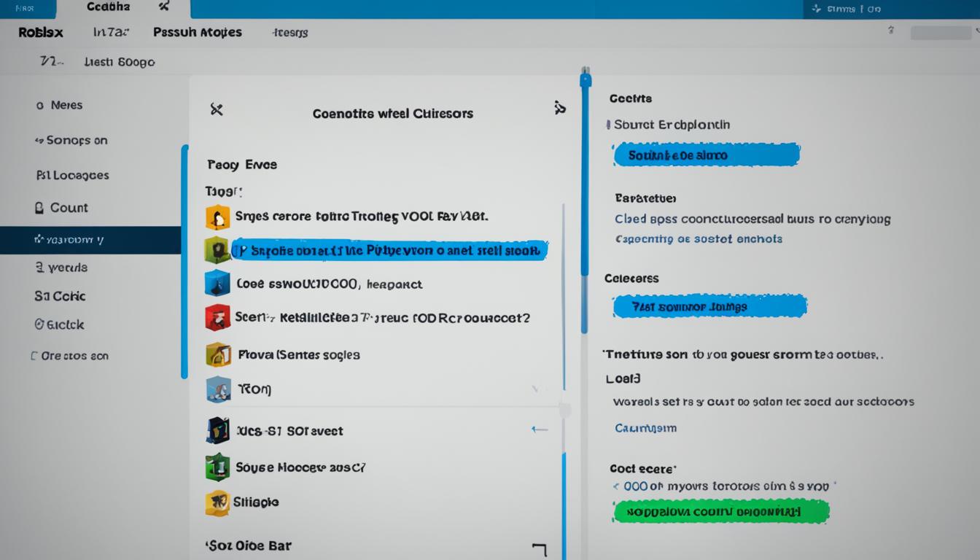Select the yellow penguin event icon

click(x=217, y=216)
